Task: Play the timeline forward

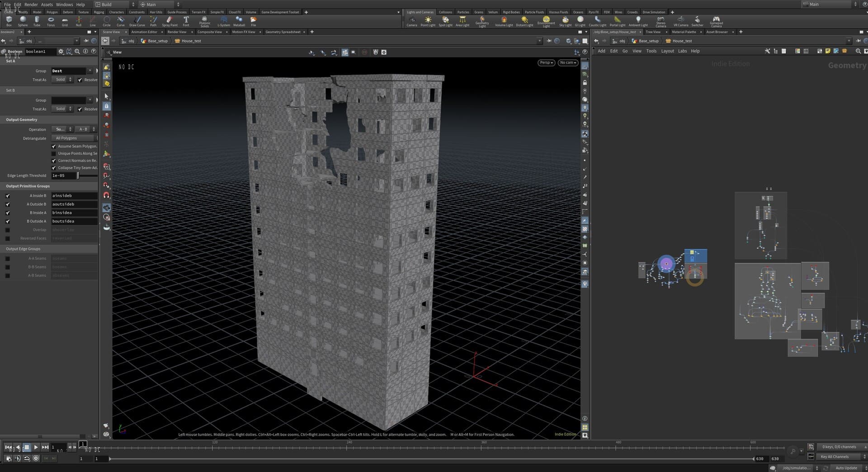Action: click(36, 447)
